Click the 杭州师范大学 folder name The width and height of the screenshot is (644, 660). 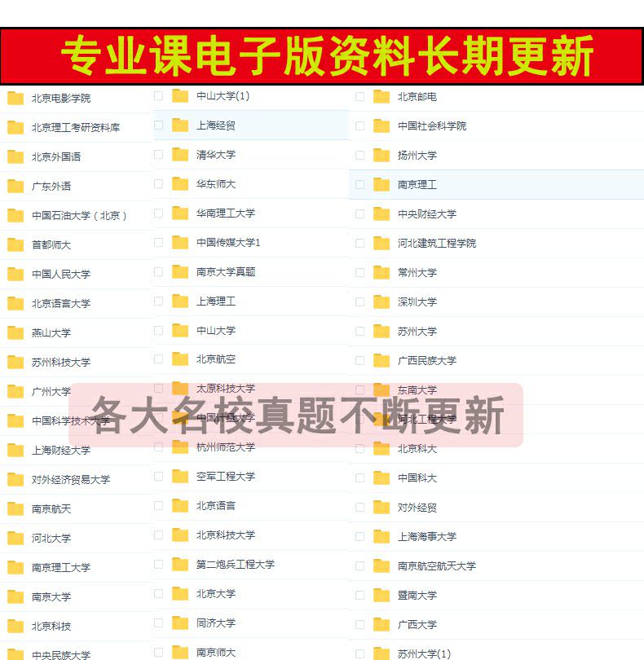pyautogui.click(x=226, y=447)
